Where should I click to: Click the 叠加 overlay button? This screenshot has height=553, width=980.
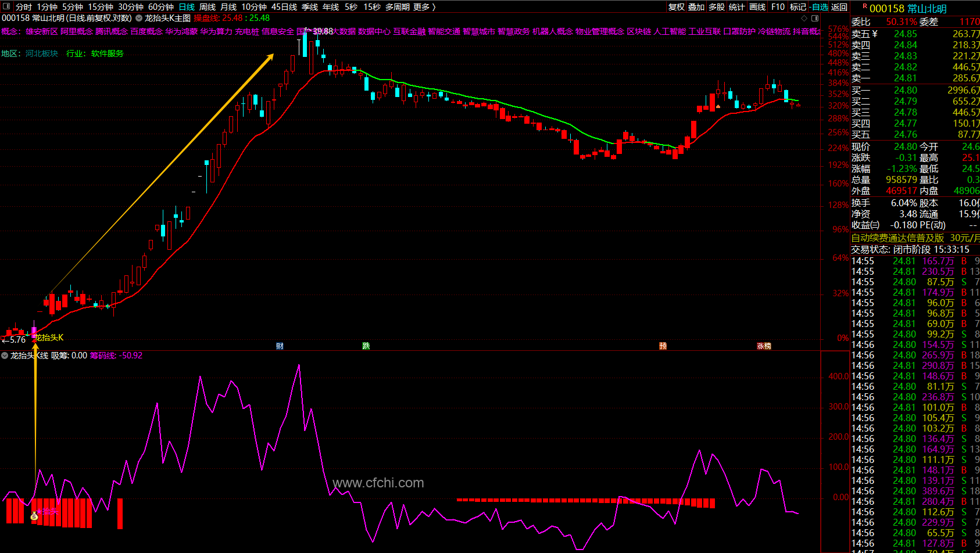tap(696, 7)
